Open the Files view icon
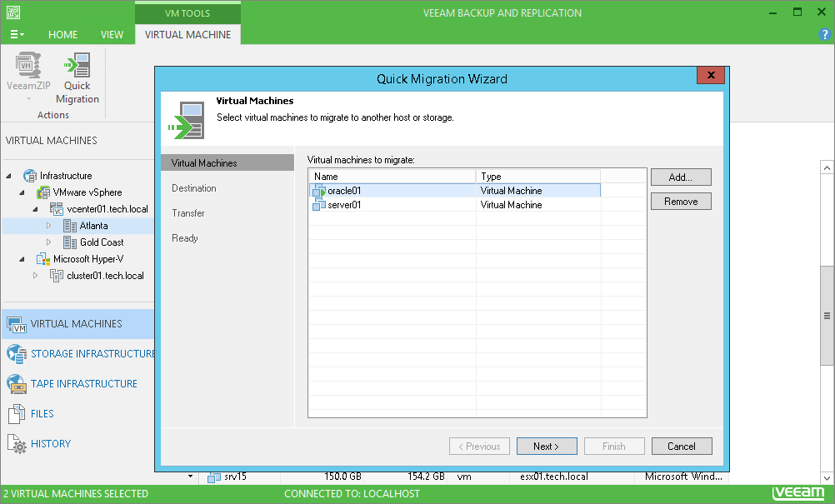Viewport: 835px width, 504px height. click(17, 414)
